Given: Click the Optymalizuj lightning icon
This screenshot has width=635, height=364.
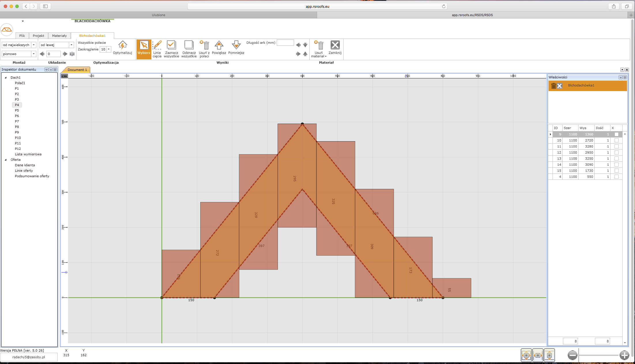Looking at the screenshot, I should click(x=123, y=45).
